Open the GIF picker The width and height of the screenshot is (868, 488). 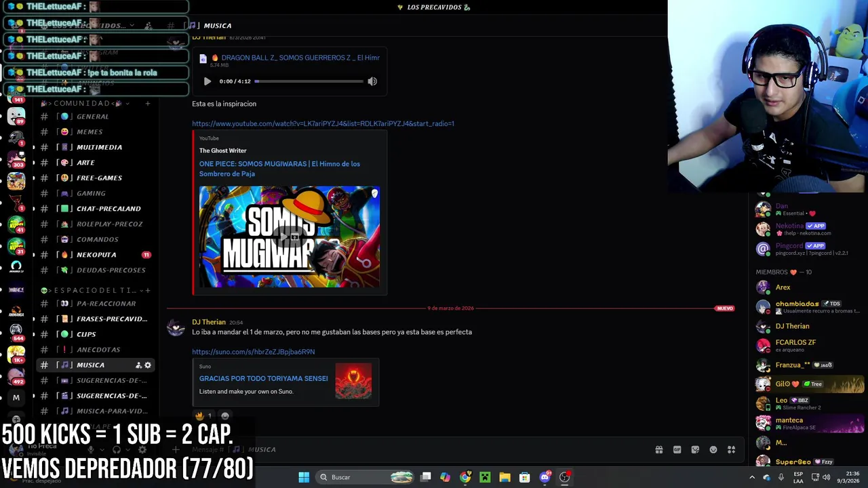(677, 449)
